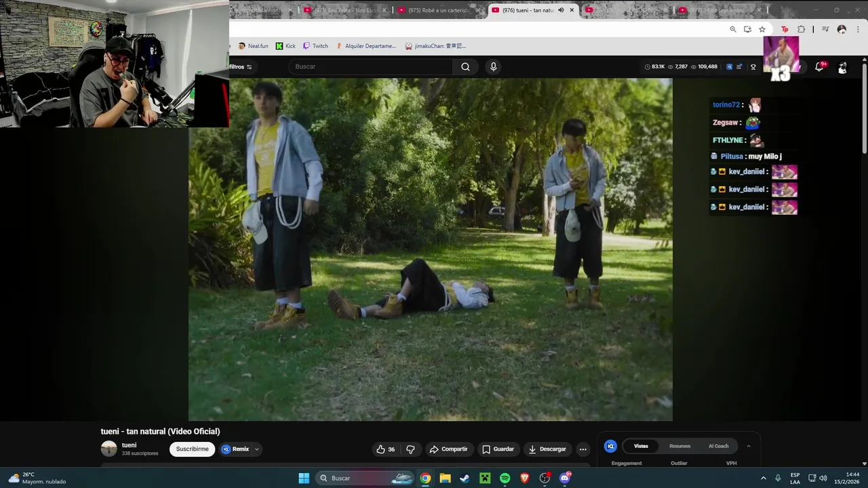Expand the Remix dropdown arrow

tap(256, 449)
